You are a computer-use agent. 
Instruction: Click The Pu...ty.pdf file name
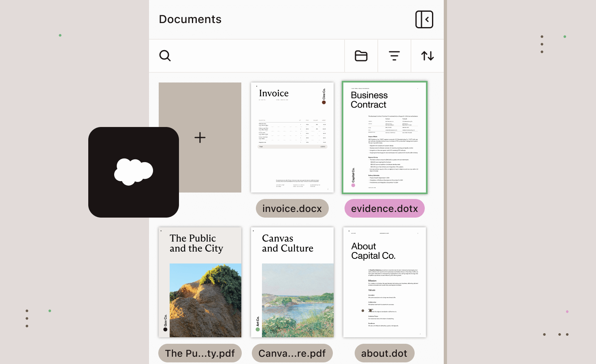[200, 353]
